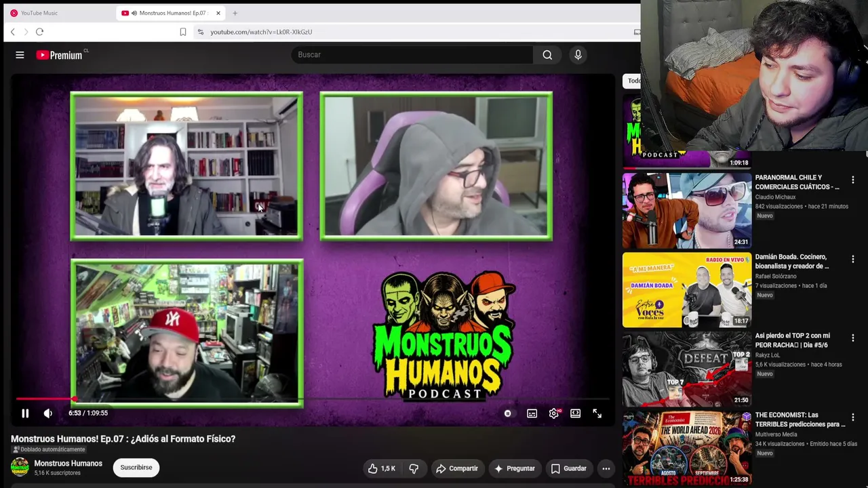Bookmark this page using the address bar icon
The width and height of the screenshot is (868, 488).
pos(183,32)
